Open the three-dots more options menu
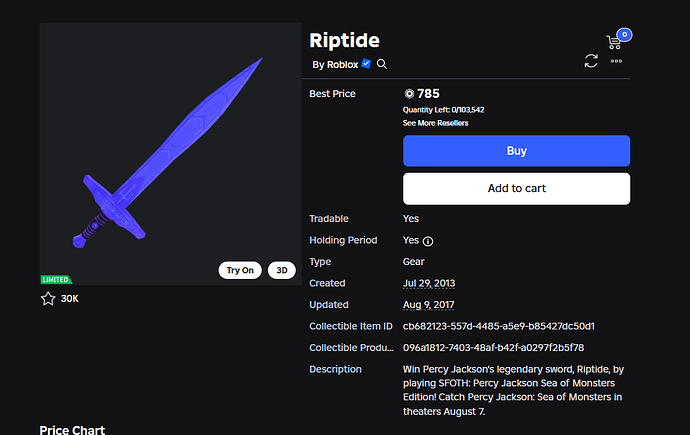This screenshot has width=690, height=435. [x=616, y=61]
